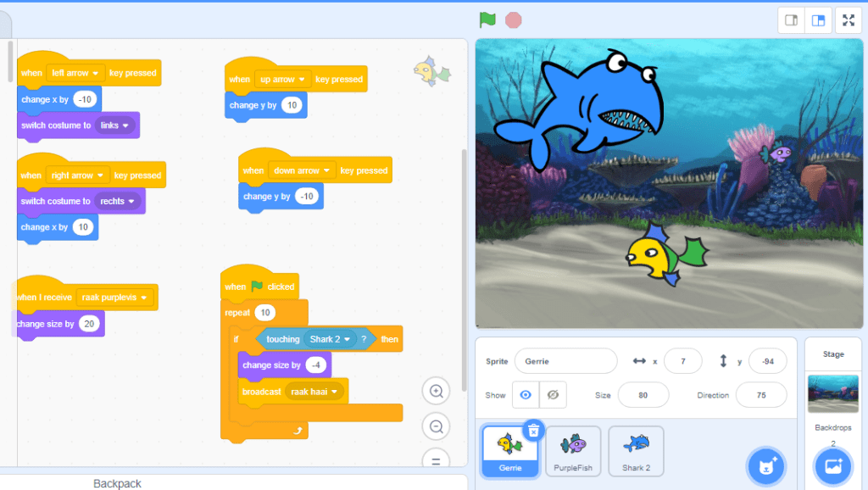Image resolution: width=868 pixels, height=490 pixels.
Task: Enter full screen stage mode
Action: (849, 20)
